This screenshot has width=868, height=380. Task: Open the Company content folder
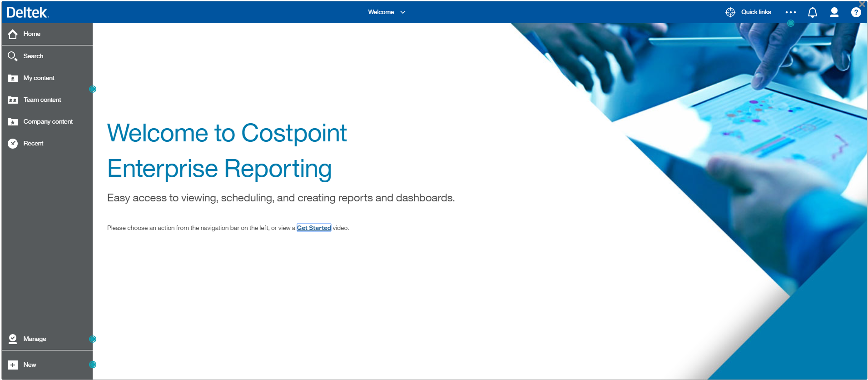pyautogui.click(x=13, y=122)
